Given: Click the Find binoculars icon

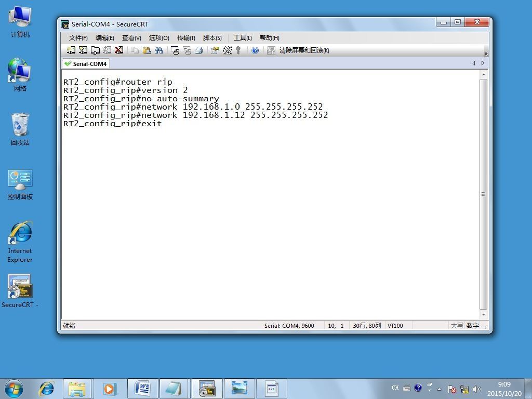Looking at the screenshot, I should point(159,50).
